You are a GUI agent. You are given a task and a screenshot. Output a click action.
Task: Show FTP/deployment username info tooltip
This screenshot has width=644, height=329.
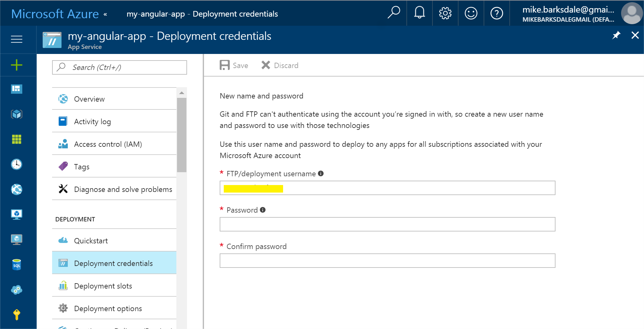tap(321, 173)
